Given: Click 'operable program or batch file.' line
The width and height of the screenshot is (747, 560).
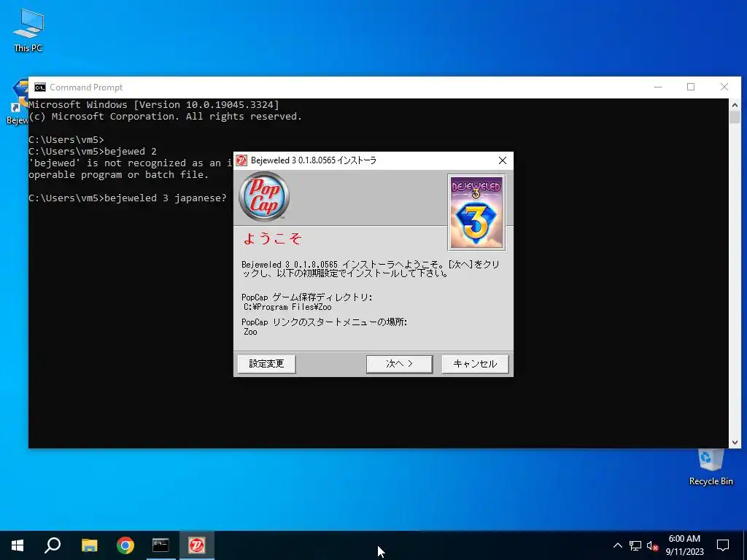Looking at the screenshot, I should [119, 175].
